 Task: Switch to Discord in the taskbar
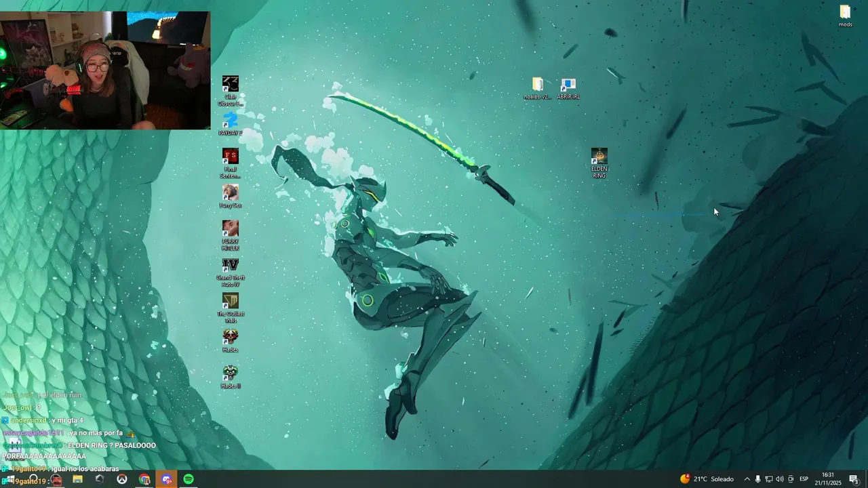(167, 479)
